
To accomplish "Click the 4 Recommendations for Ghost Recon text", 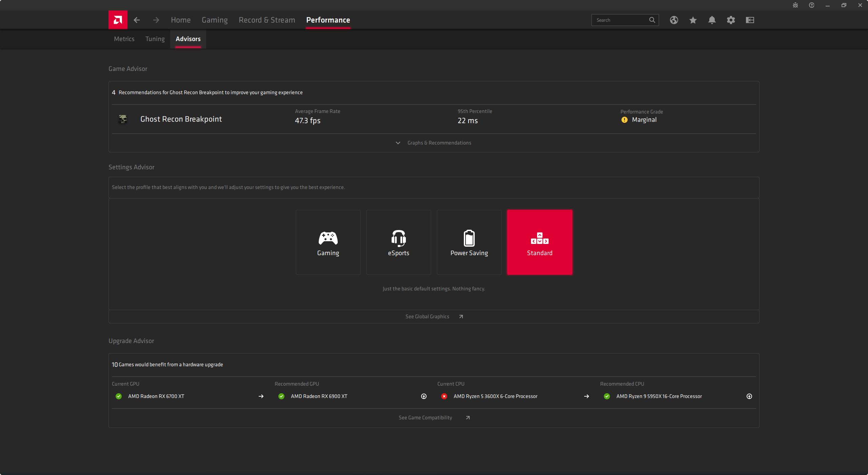I will point(207,93).
